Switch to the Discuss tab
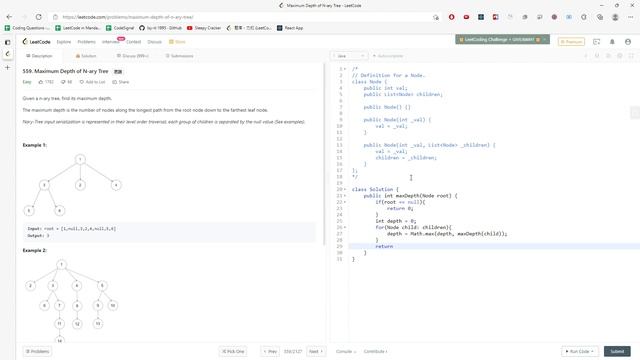The image size is (640, 360). pyautogui.click(x=133, y=56)
